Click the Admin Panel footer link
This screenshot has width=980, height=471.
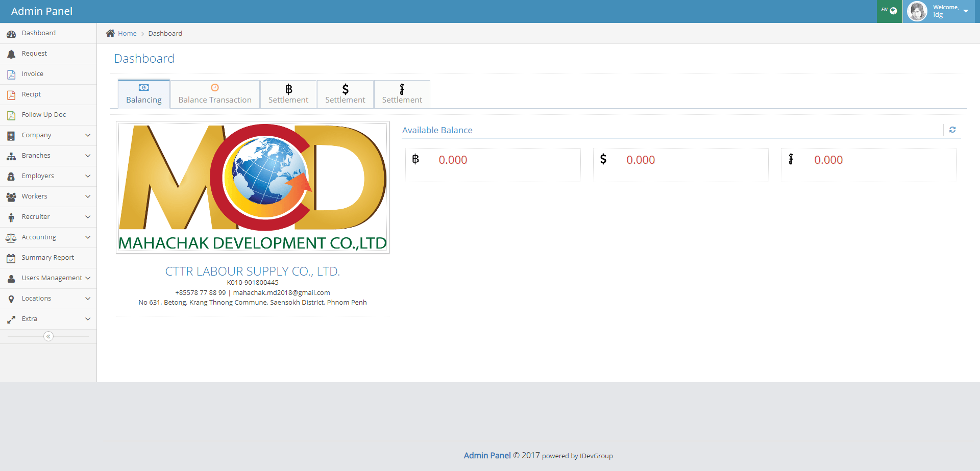(487, 455)
